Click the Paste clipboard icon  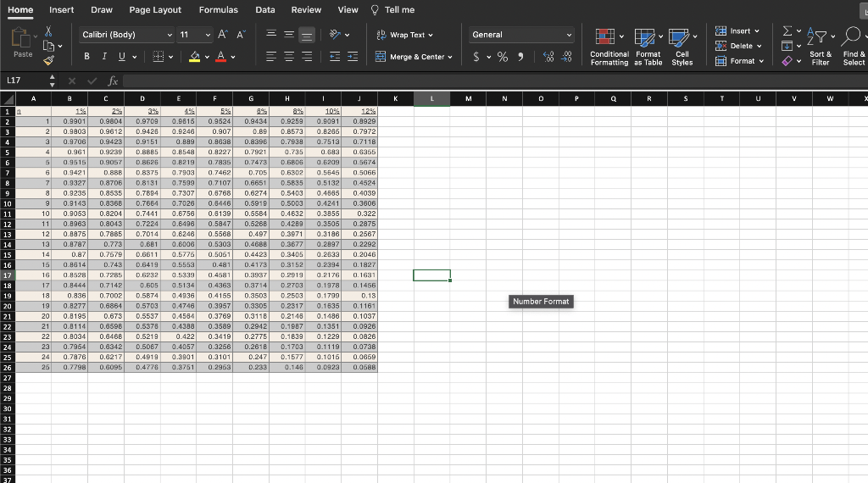pos(21,39)
